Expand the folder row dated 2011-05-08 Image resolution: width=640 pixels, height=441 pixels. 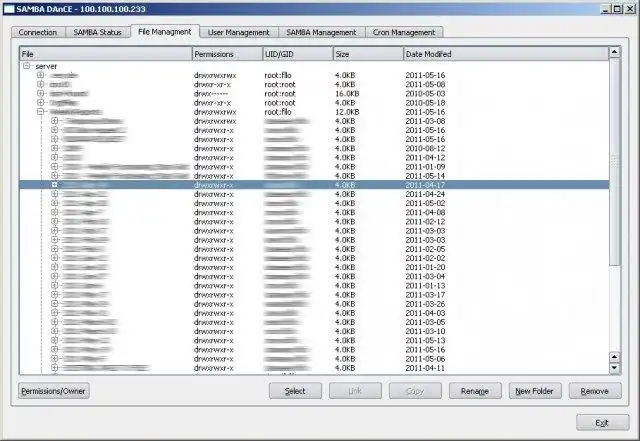(x=40, y=84)
